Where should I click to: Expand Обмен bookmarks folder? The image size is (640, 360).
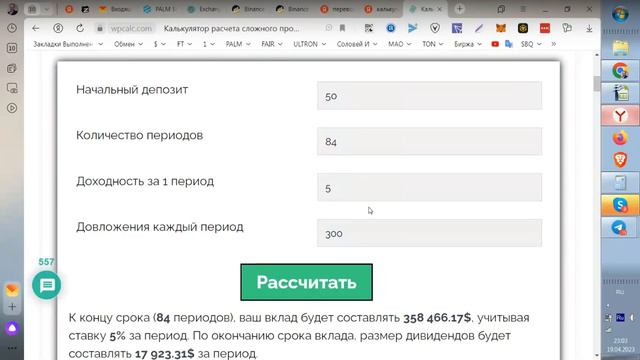click(128, 44)
